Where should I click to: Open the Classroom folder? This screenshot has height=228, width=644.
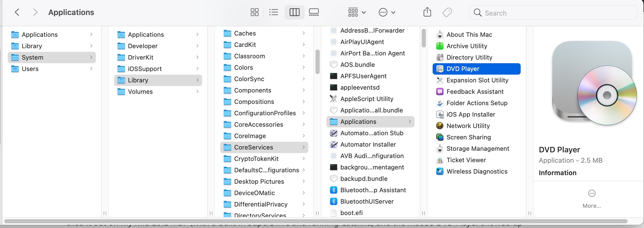coord(264,56)
